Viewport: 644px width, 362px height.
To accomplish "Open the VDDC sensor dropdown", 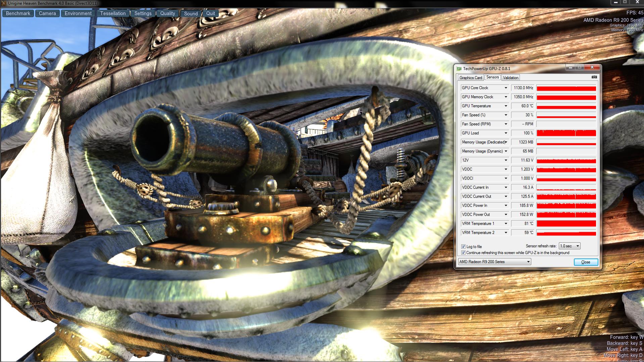I will (506, 169).
